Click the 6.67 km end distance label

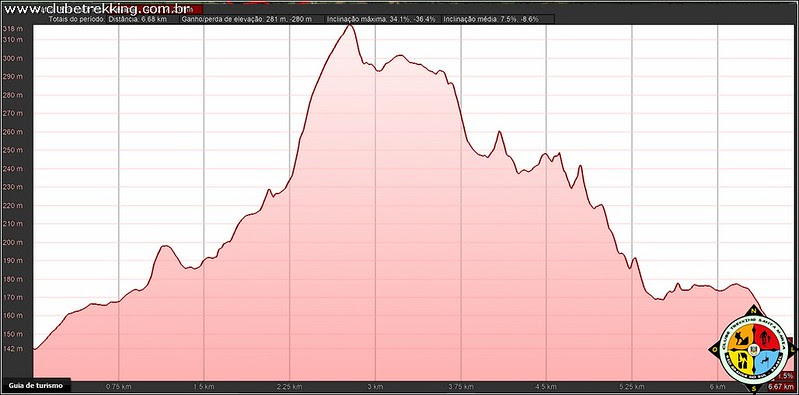(786, 387)
